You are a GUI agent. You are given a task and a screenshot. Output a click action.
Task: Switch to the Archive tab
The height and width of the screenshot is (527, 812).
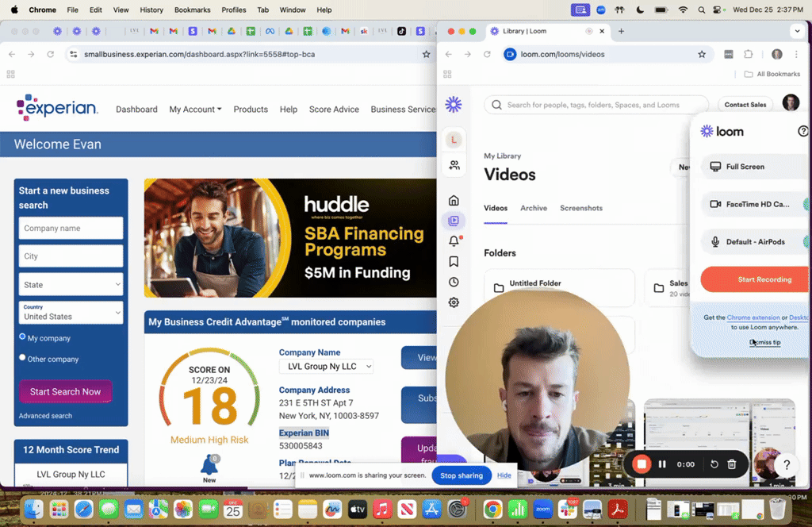[534, 208]
